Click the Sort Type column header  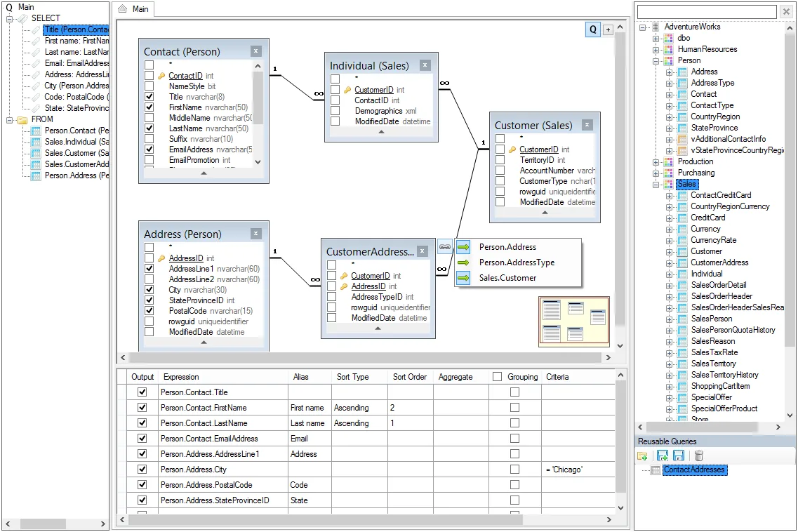pos(353,377)
